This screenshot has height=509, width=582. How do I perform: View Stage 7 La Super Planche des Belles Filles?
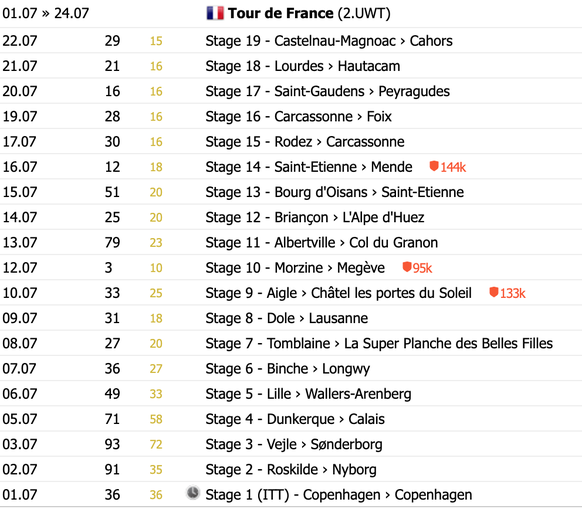(x=379, y=344)
